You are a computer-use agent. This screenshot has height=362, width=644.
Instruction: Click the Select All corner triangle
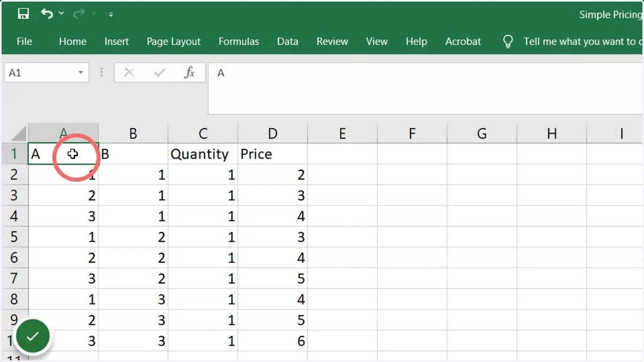[x=19, y=133]
